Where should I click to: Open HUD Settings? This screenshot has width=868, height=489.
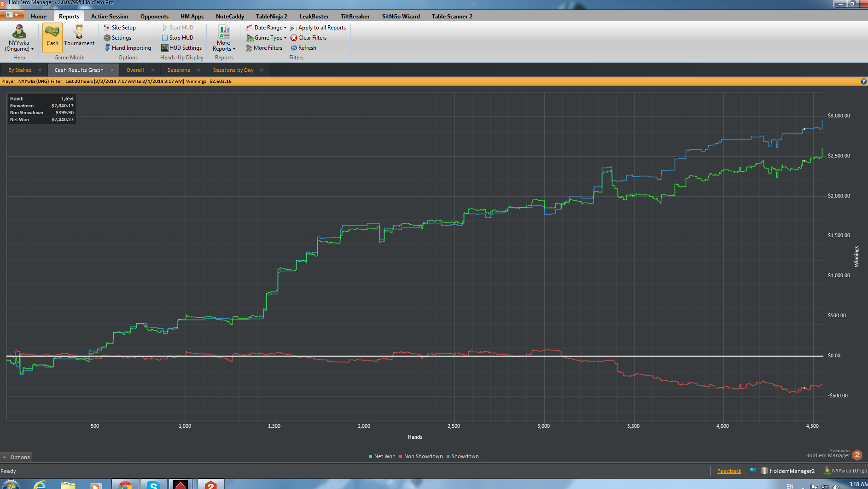(x=181, y=48)
